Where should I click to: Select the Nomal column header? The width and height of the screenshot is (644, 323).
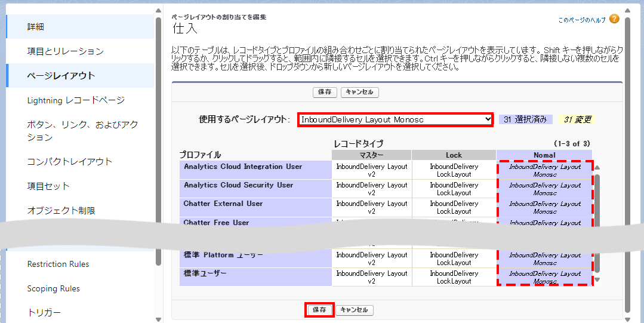pyautogui.click(x=544, y=155)
